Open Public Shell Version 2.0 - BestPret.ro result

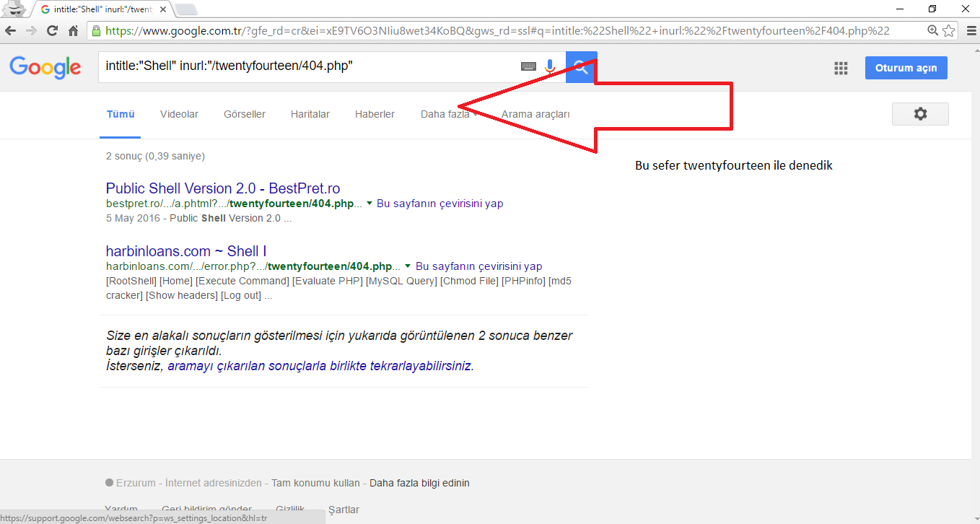(223, 188)
